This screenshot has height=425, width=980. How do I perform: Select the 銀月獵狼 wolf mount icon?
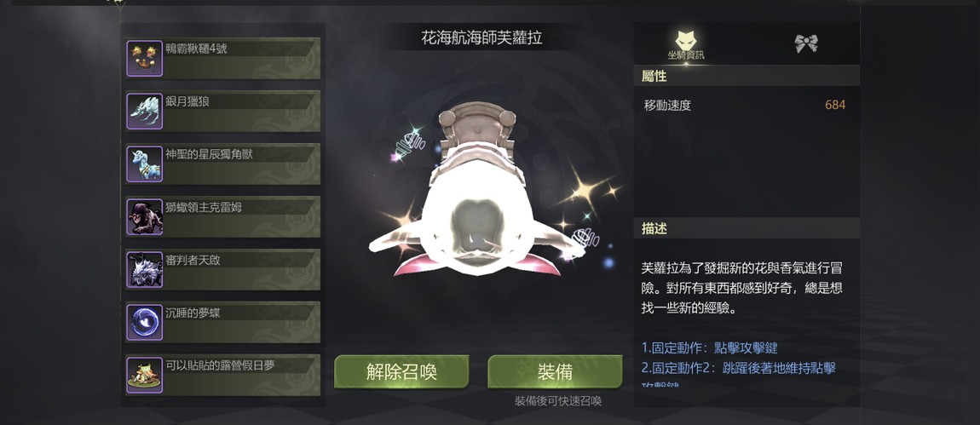coord(144,112)
